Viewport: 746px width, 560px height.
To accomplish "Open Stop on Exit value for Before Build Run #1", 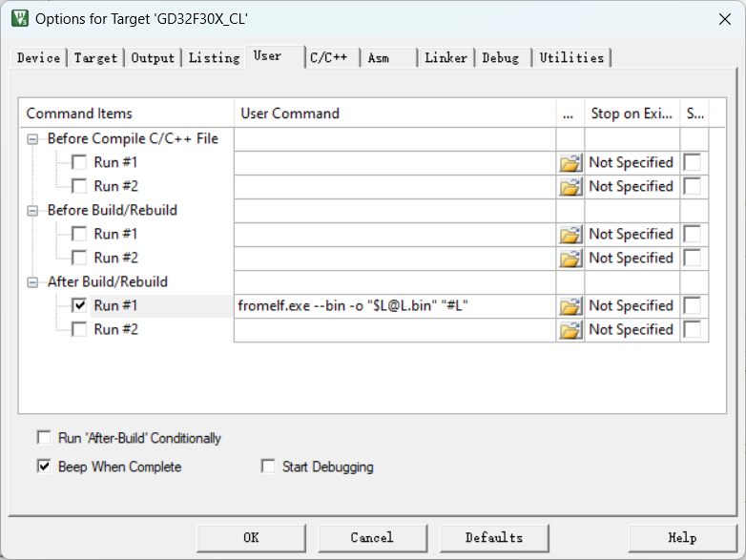I will click(632, 234).
